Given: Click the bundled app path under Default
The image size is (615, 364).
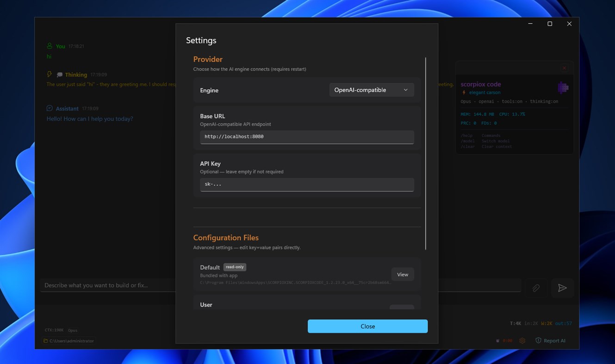Looking at the screenshot, I should 295,282.
